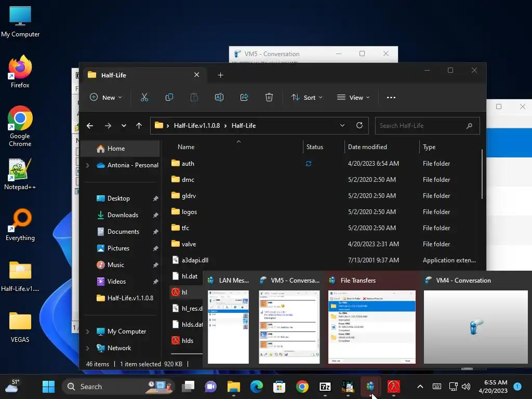
Task: Click the Copy icon in Explorer toolbar
Action: 169,97
